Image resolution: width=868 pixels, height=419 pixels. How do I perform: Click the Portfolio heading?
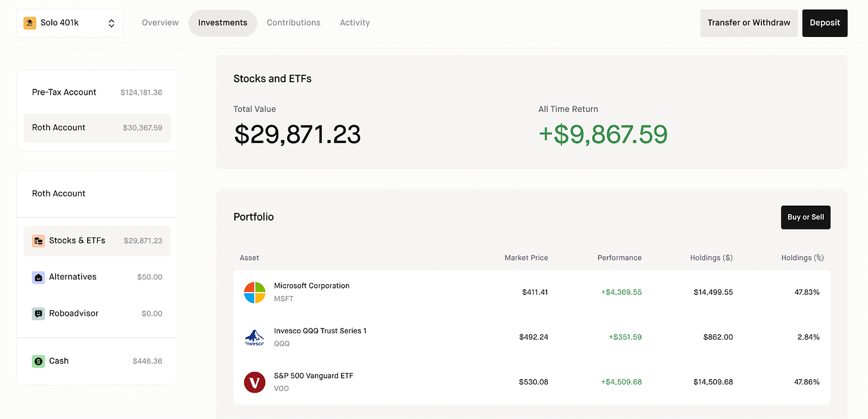pyautogui.click(x=253, y=217)
